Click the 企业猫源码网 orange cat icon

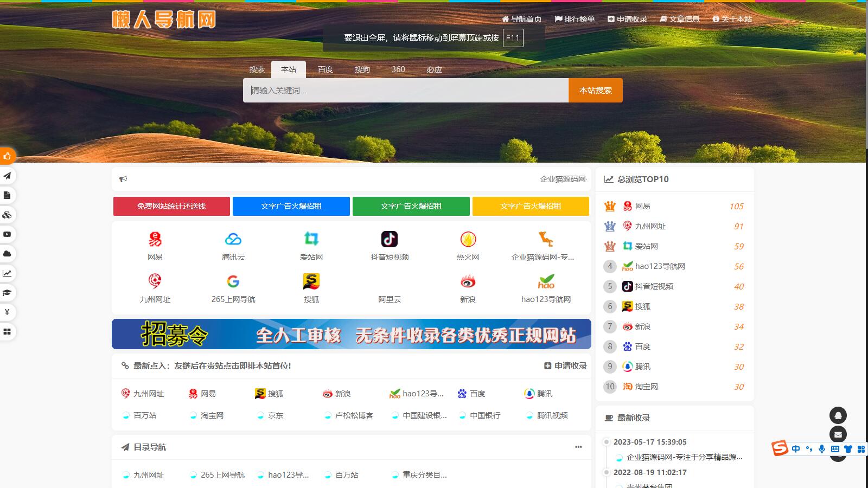[546, 239]
